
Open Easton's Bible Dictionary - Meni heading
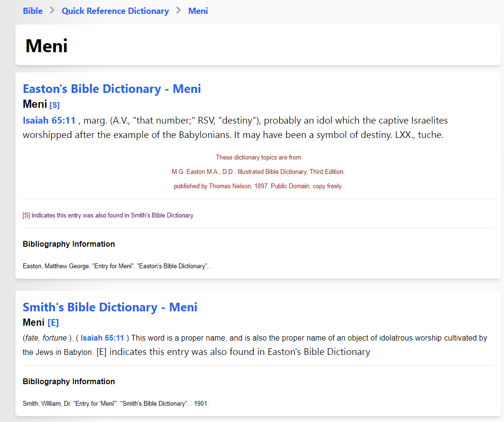point(112,89)
